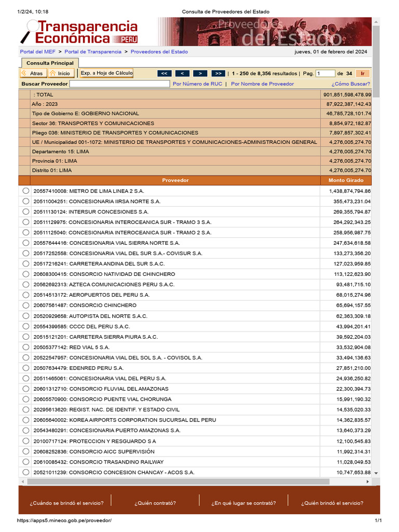Select radio for CONCESIONARIA VIAL DEL PERU
Viewport: 399px width, 532px height.
coord(26,378)
